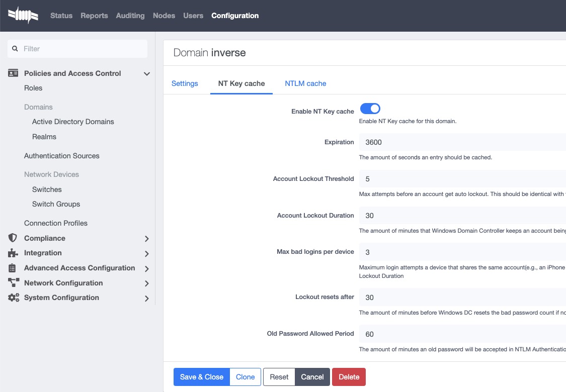Viewport: 566px width, 392px height.
Task: Click the red Delete button
Action: [349, 377]
